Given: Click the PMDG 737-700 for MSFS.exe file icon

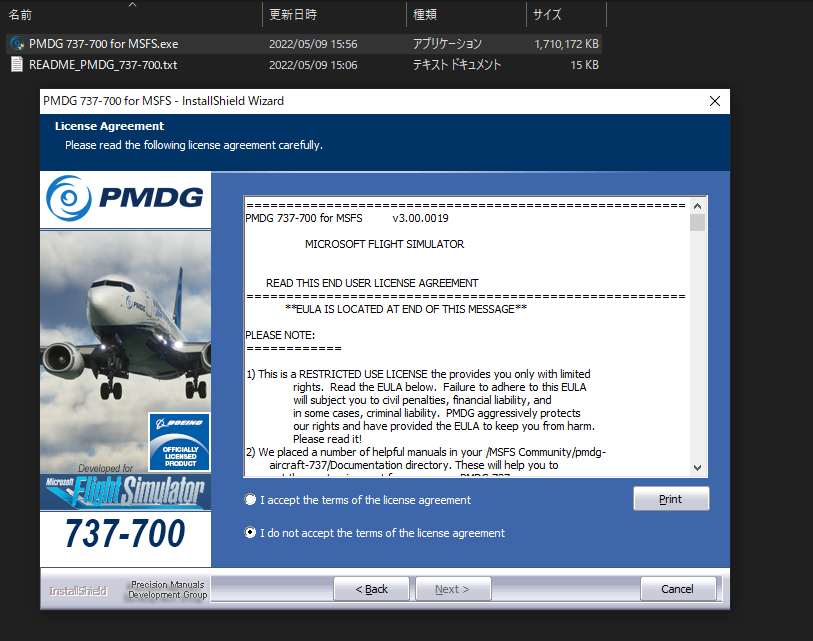Looking at the screenshot, I should (16, 44).
